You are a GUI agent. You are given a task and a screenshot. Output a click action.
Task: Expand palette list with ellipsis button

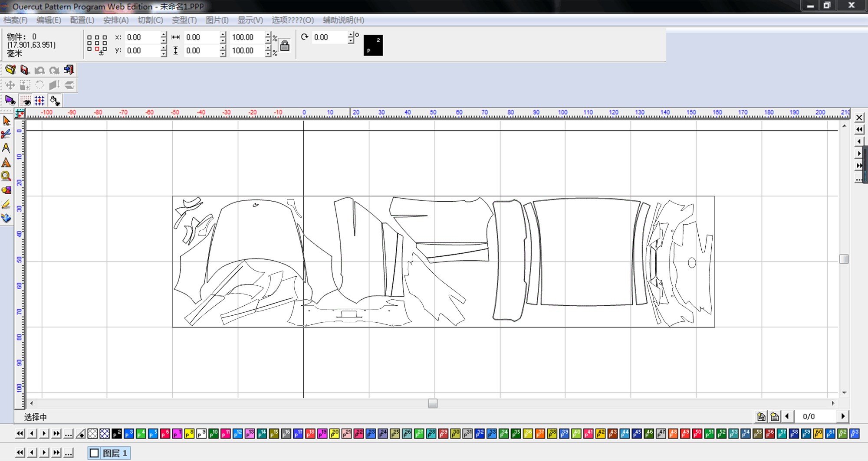(69, 434)
